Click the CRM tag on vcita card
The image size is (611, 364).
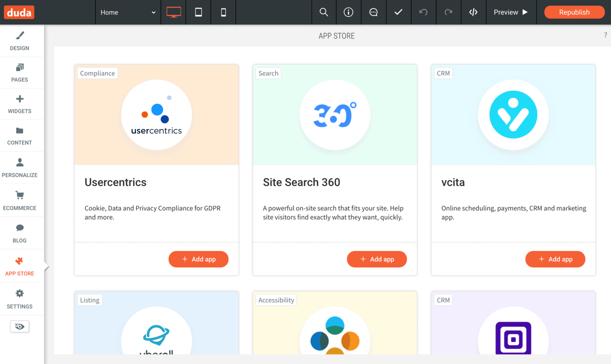pyautogui.click(x=443, y=73)
